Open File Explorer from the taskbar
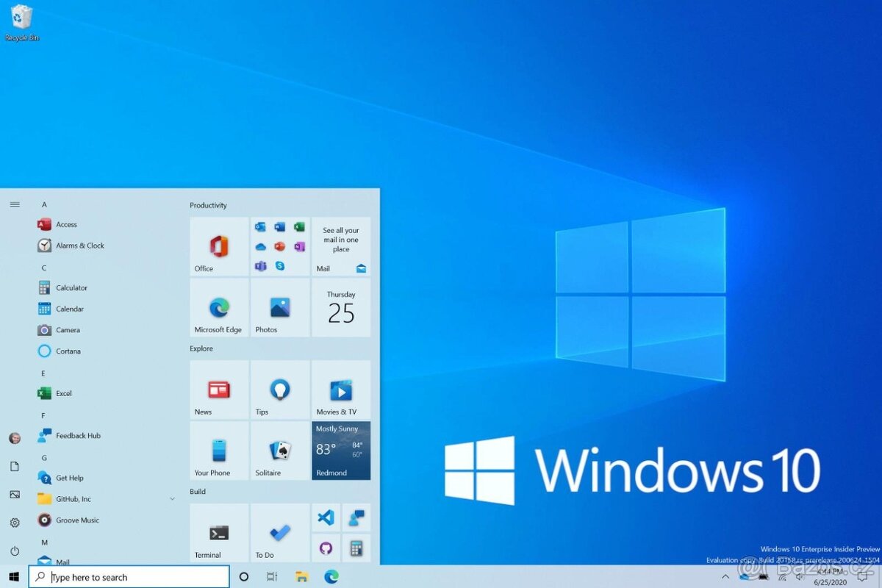The height and width of the screenshot is (588, 882). (x=301, y=577)
